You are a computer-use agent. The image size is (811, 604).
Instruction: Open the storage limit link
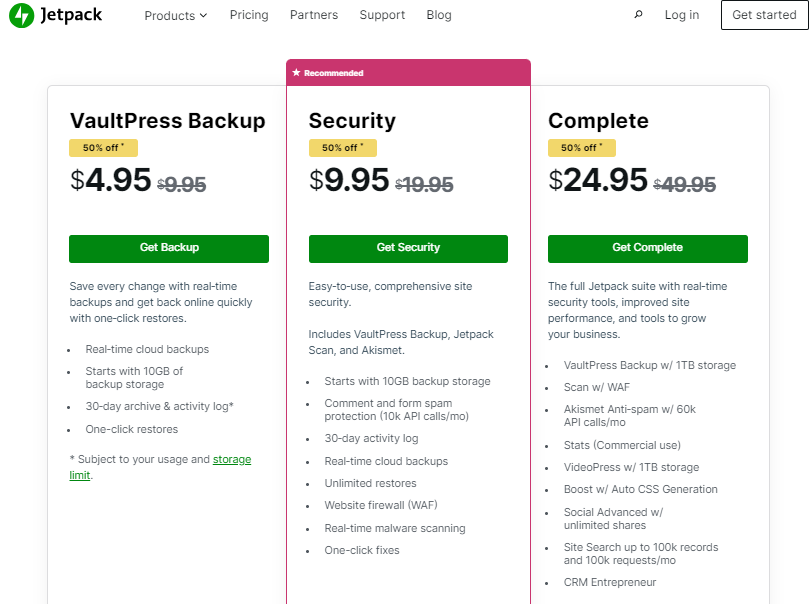[232, 459]
